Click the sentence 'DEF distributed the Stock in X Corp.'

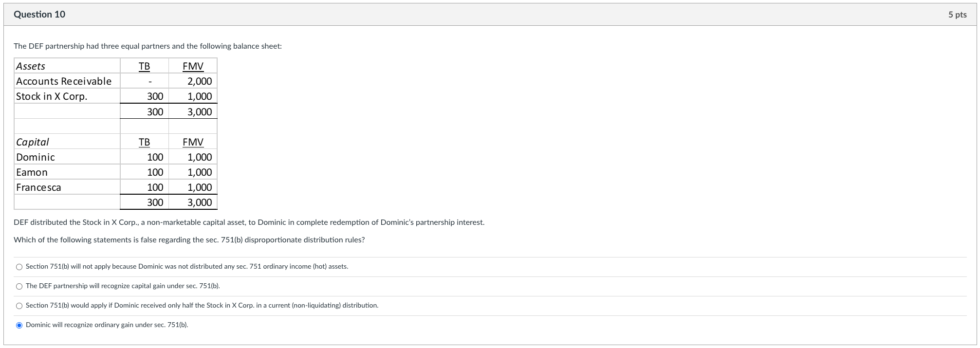(249, 222)
